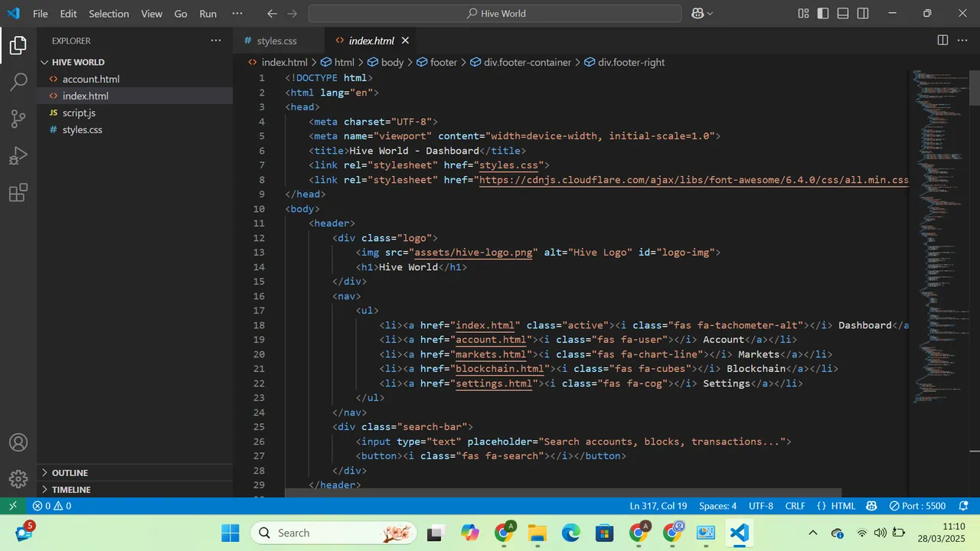Click the div.footer-right breadcrumb

tap(624, 62)
